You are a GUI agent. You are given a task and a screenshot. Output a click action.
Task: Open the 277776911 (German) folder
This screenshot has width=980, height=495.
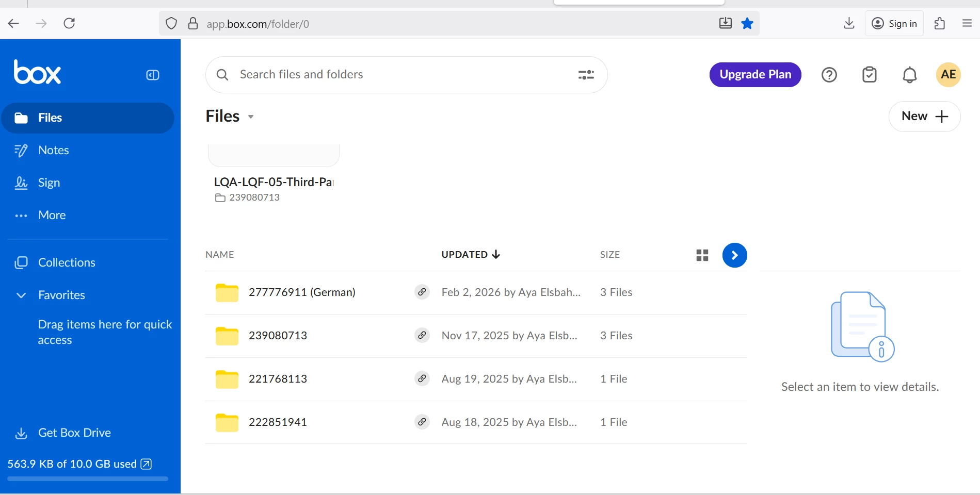(302, 292)
